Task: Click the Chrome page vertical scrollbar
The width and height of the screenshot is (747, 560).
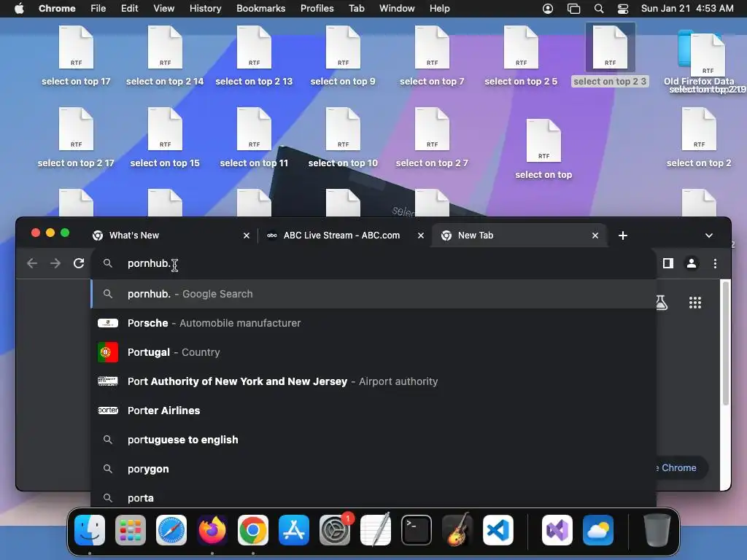Action: coord(726,343)
